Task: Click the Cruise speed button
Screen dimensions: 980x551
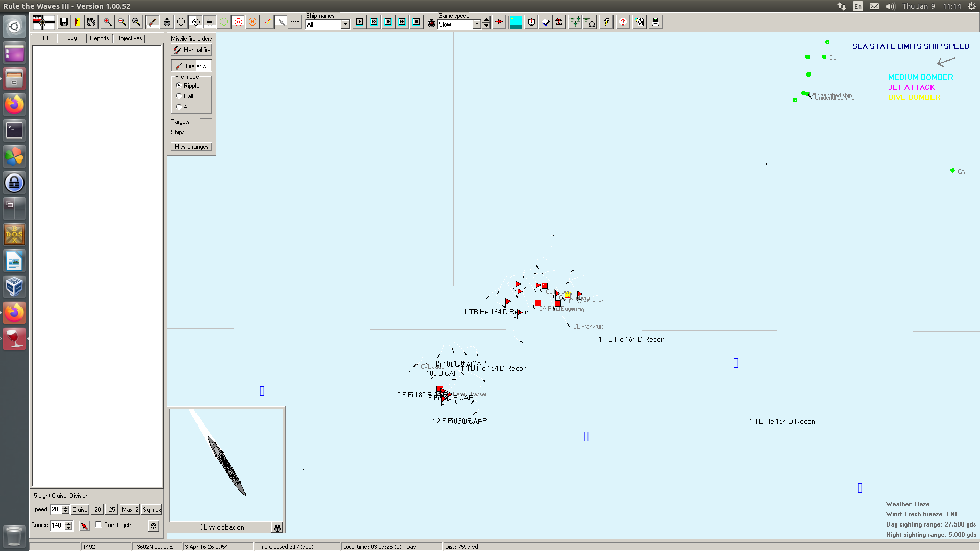Action: (80, 510)
